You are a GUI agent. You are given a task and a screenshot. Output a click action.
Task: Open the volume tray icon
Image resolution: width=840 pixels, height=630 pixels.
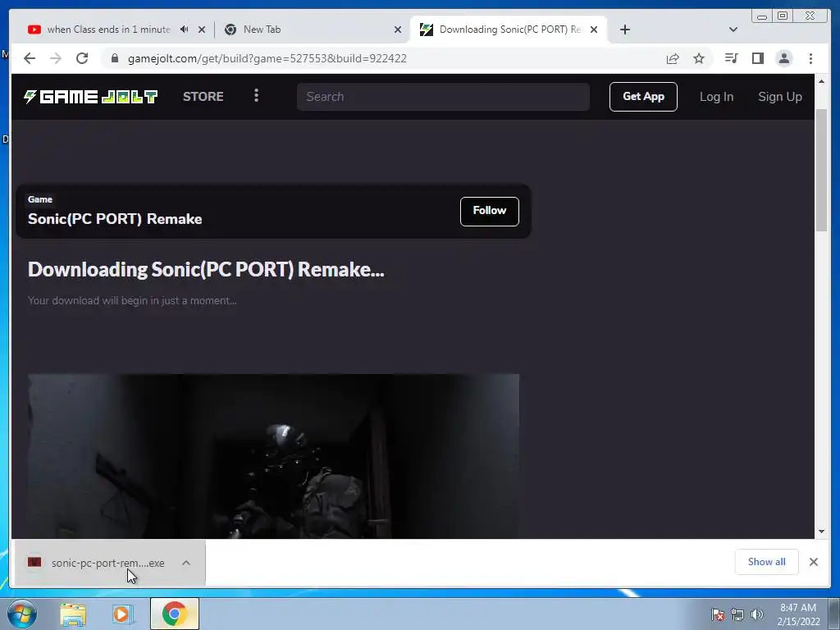[x=757, y=614]
